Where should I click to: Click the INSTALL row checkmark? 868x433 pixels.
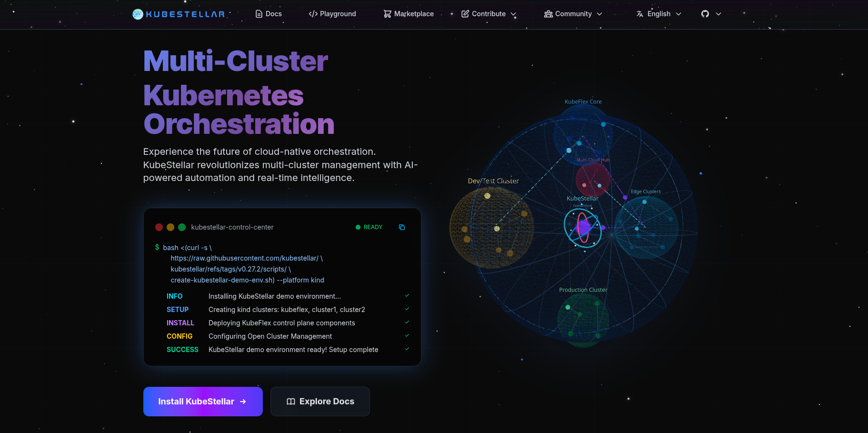(407, 322)
